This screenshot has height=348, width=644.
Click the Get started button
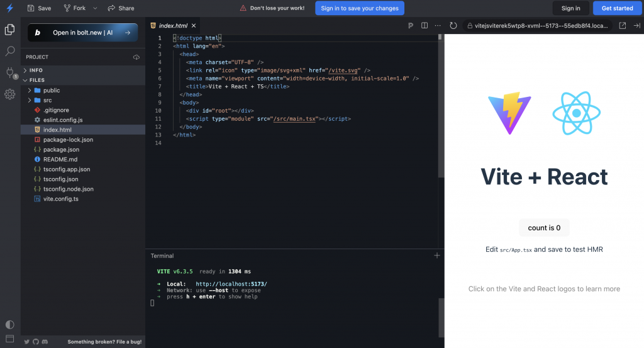[x=618, y=8]
